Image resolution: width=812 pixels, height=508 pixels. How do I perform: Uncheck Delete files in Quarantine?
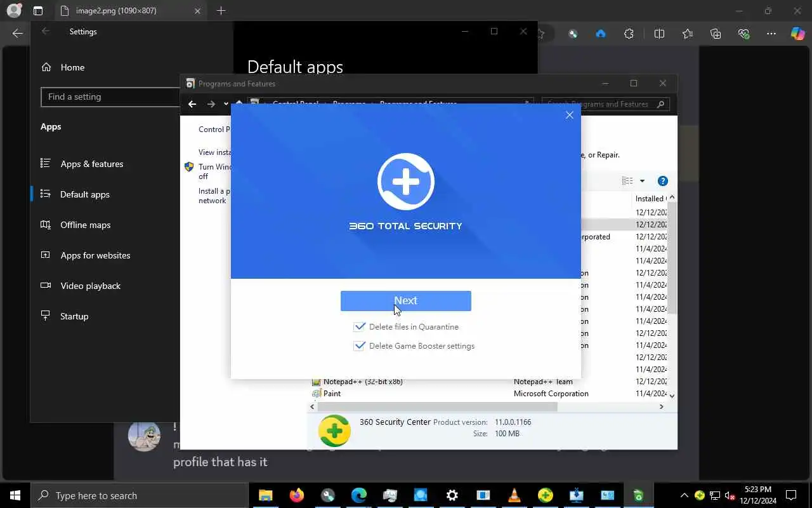point(360,326)
